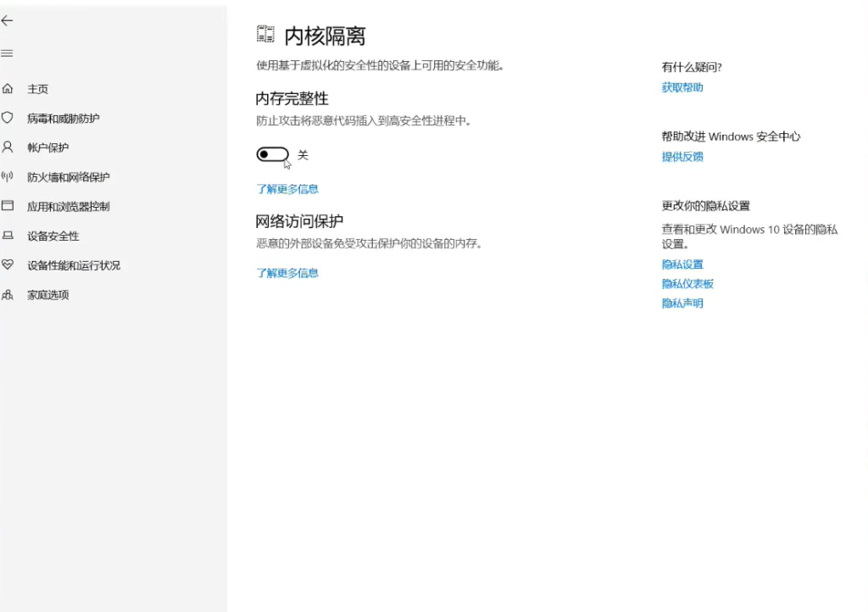
Task: Click the 提供反馈 link
Action: (682, 157)
